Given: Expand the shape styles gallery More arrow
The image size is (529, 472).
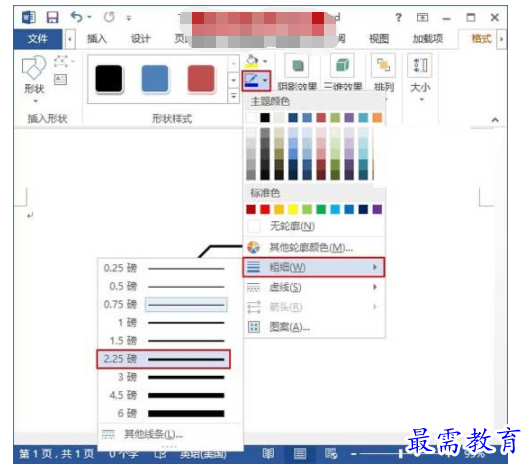Looking at the screenshot, I should click(233, 96).
